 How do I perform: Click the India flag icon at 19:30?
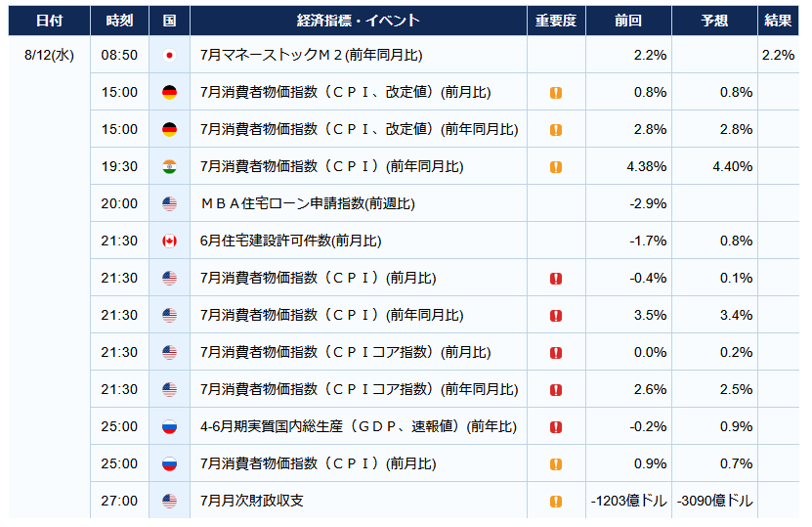169,166
